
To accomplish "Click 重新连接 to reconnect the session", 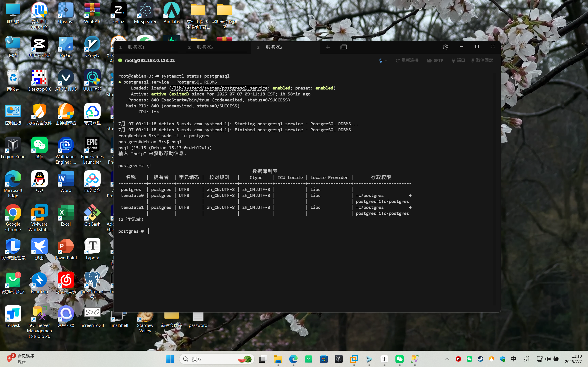I will (407, 60).
